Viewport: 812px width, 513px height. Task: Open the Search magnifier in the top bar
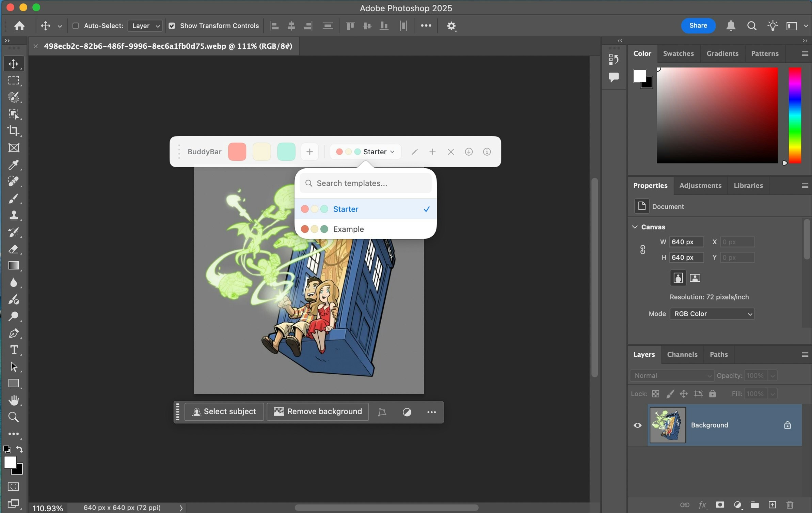coord(752,26)
